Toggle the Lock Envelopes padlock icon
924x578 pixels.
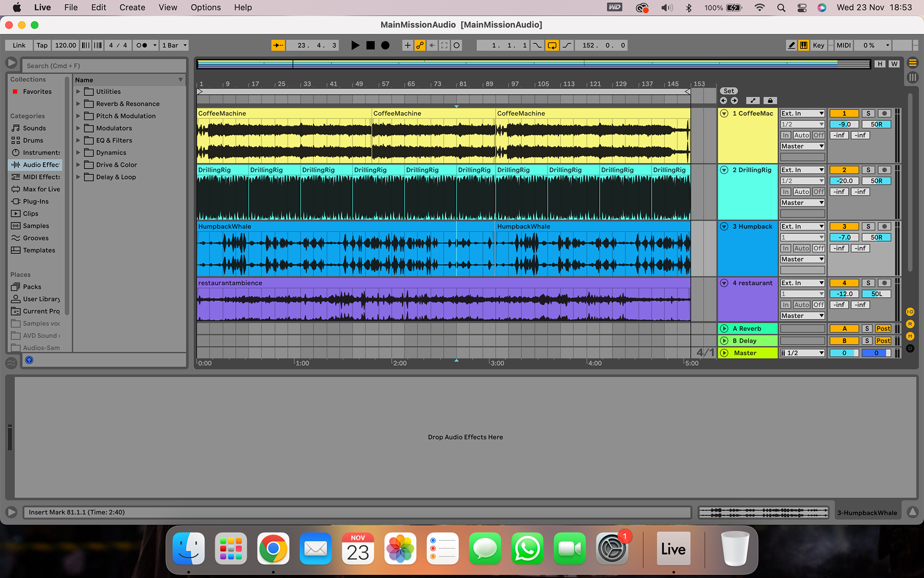pos(770,101)
